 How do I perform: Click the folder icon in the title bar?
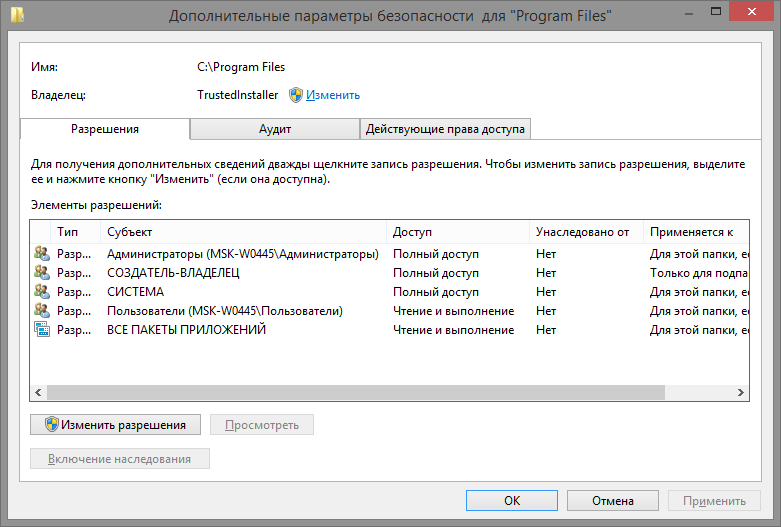click(17, 15)
